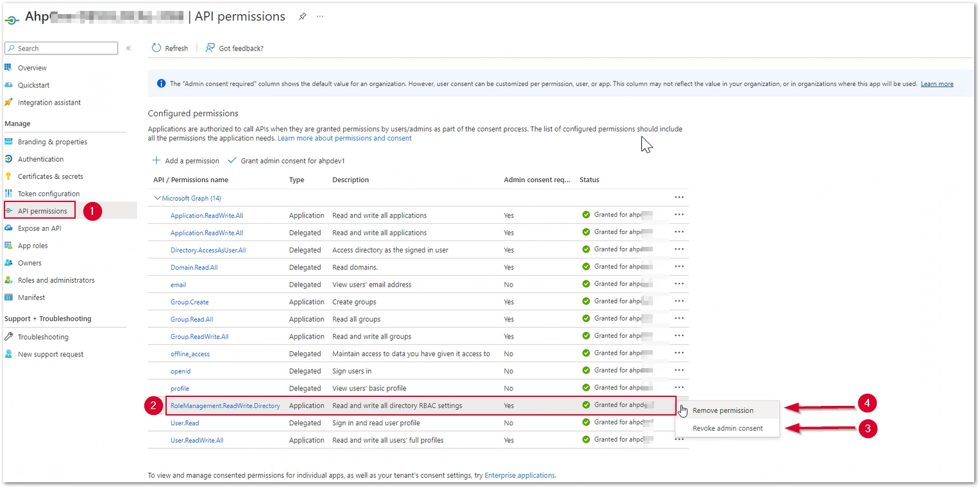Open the RoleManagement.ReadWrite.Directory permission

225,406
